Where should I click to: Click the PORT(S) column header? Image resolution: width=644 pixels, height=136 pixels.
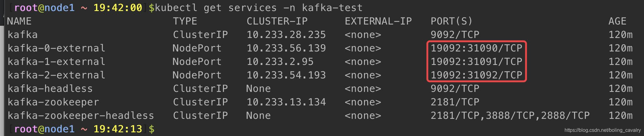coord(451,21)
